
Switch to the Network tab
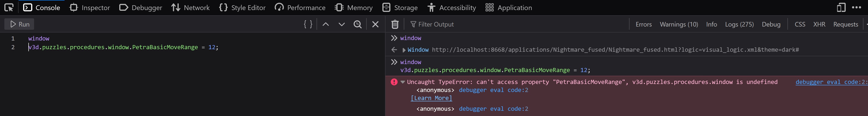coord(190,7)
